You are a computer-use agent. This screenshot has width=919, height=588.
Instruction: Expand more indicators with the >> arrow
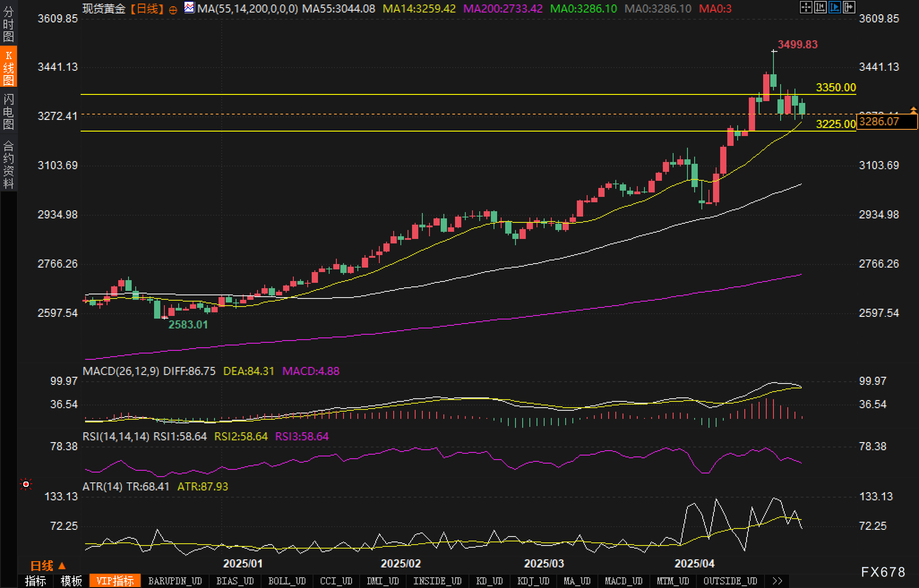777,581
